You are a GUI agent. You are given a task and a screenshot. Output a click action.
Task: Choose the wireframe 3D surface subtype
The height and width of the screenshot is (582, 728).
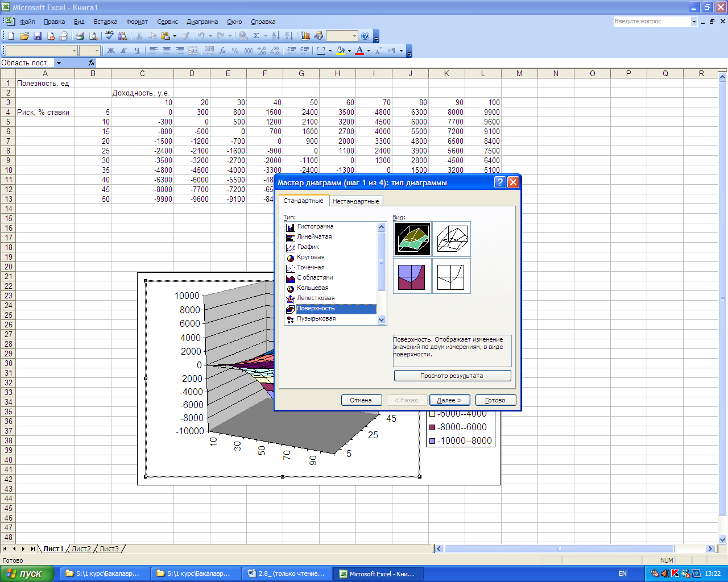(x=452, y=239)
